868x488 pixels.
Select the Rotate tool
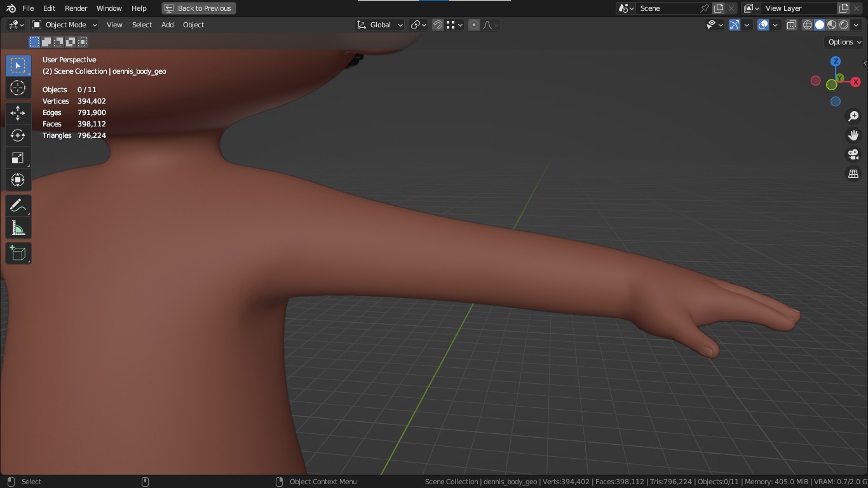pyautogui.click(x=18, y=135)
